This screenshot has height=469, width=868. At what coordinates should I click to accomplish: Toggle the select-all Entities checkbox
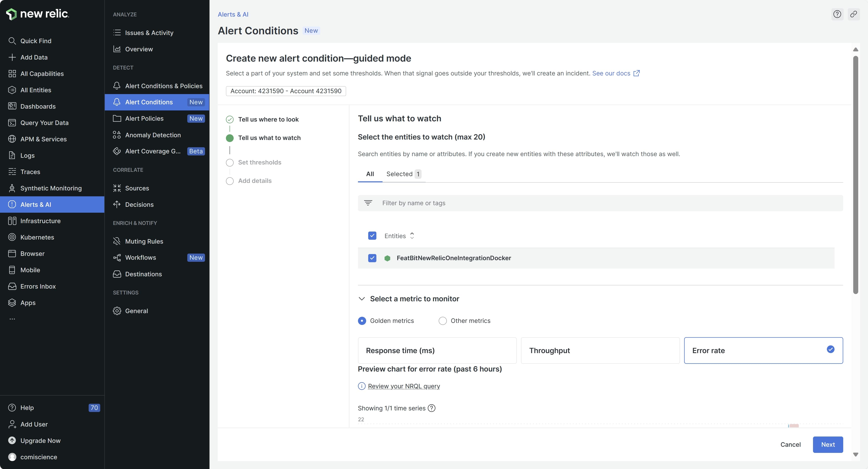372,236
